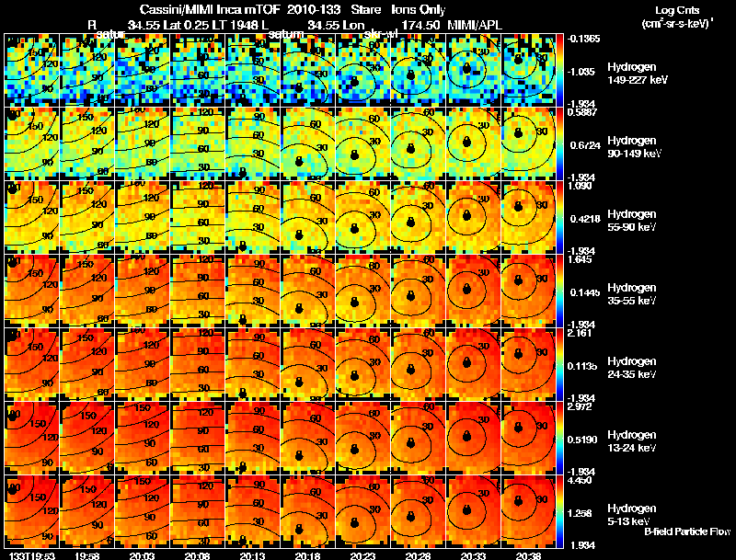Click the 133T19:53 time label
This screenshot has height=560, width=736.
(31, 555)
